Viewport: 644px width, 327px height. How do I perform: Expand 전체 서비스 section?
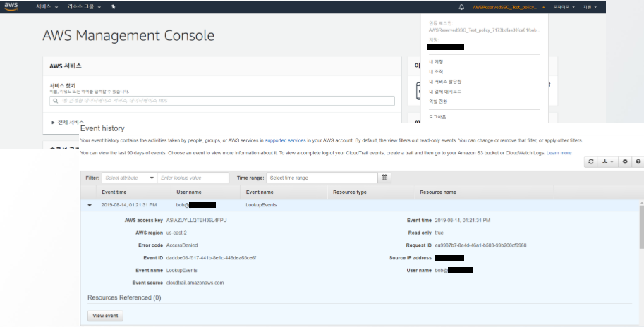click(67, 122)
